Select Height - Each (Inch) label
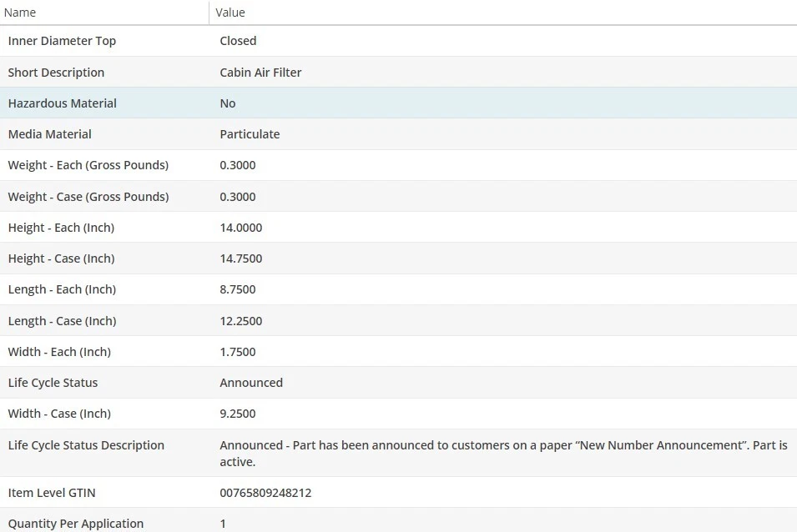 61,228
